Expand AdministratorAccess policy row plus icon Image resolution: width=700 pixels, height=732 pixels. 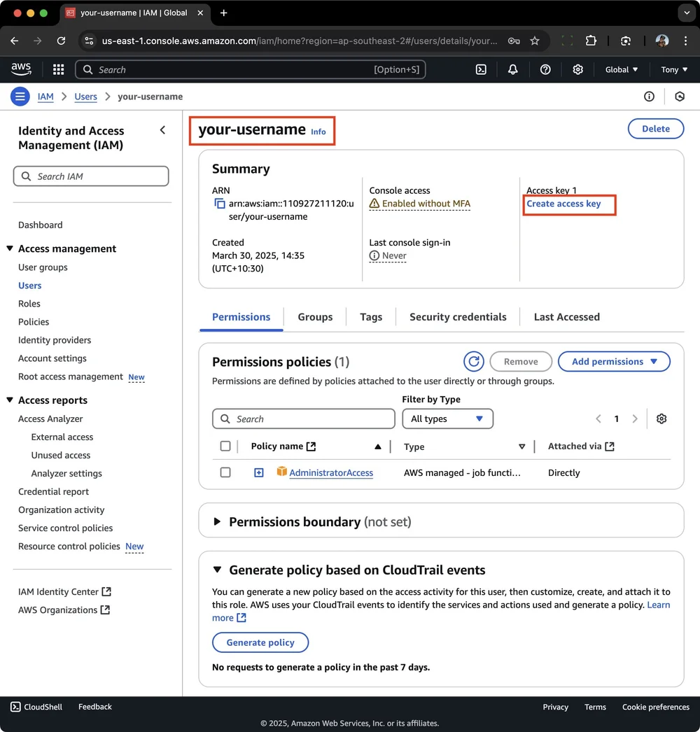tap(259, 472)
